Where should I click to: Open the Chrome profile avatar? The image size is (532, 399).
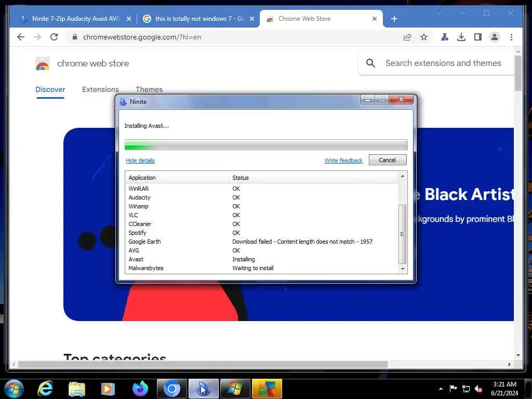click(495, 37)
